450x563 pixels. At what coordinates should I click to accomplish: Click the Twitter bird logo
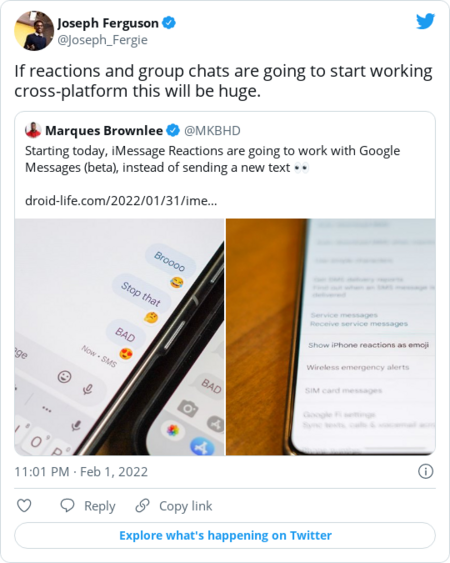pos(425,22)
